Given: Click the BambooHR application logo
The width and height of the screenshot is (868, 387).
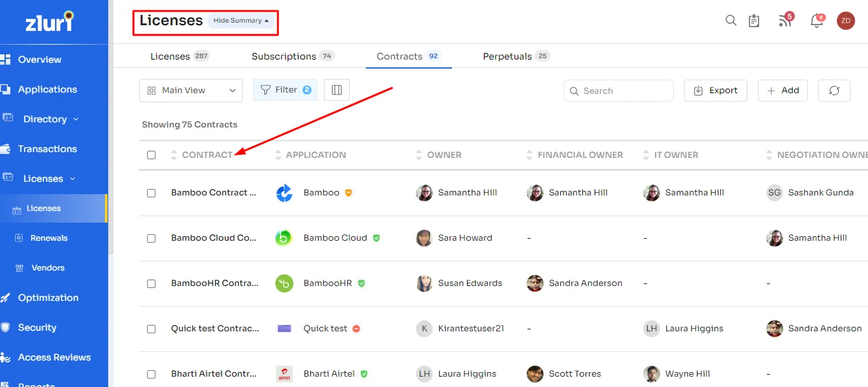Looking at the screenshot, I should pos(284,283).
